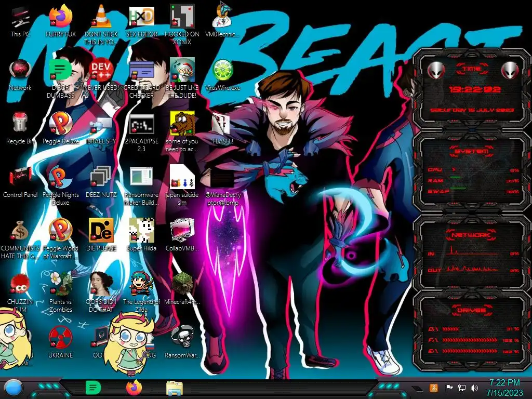532x399 pixels.
Task: Click the F:\ drive usage bar
Action: pos(470,340)
